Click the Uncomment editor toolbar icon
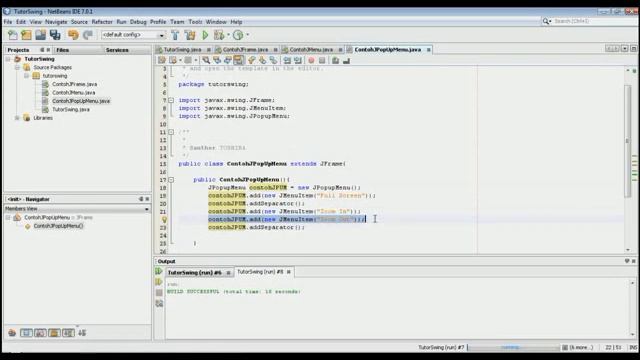The width and height of the screenshot is (640, 360). [347, 60]
